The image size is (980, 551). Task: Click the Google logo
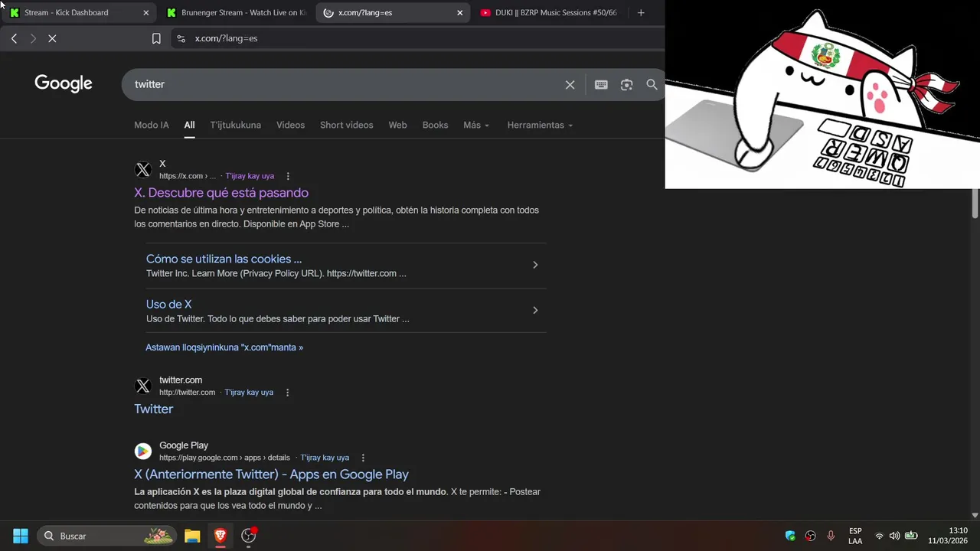[64, 84]
